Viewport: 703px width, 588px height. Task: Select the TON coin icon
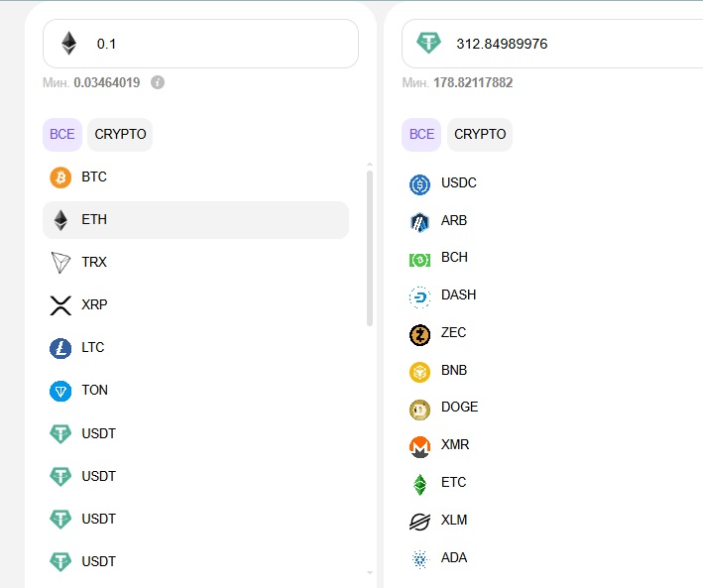coord(61,391)
